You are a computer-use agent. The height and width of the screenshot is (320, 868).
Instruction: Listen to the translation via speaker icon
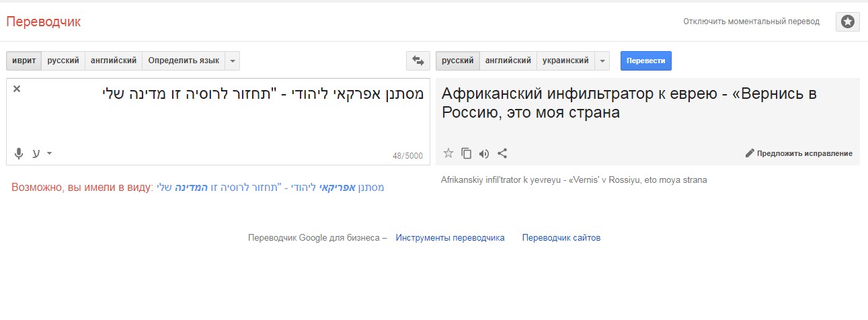pyautogui.click(x=484, y=153)
